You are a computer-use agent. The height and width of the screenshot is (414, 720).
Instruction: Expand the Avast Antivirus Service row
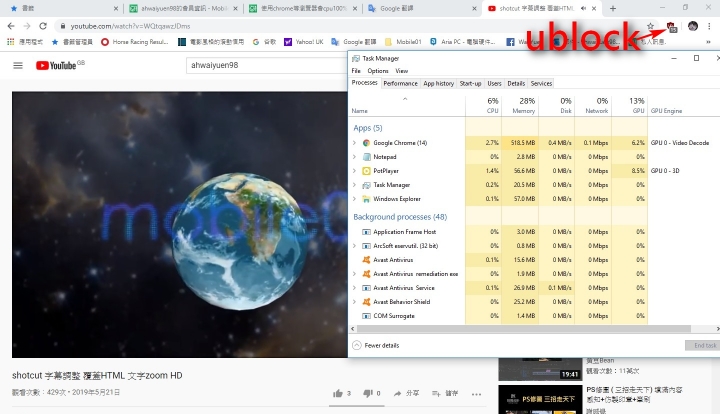(354, 288)
